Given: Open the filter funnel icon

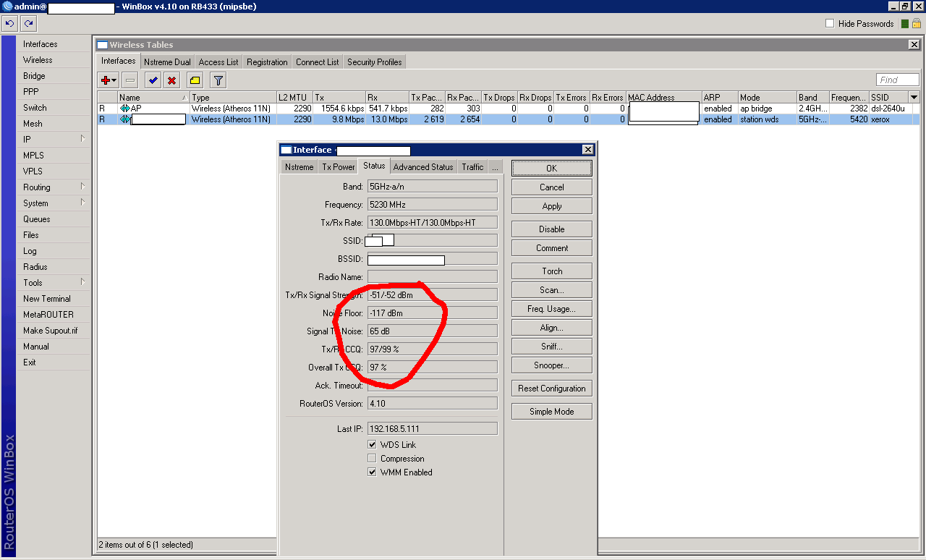Looking at the screenshot, I should [x=218, y=80].
